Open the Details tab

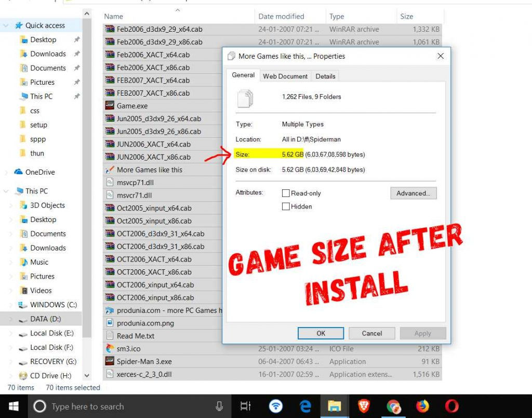pyautogui.click(x=325, y=76)
